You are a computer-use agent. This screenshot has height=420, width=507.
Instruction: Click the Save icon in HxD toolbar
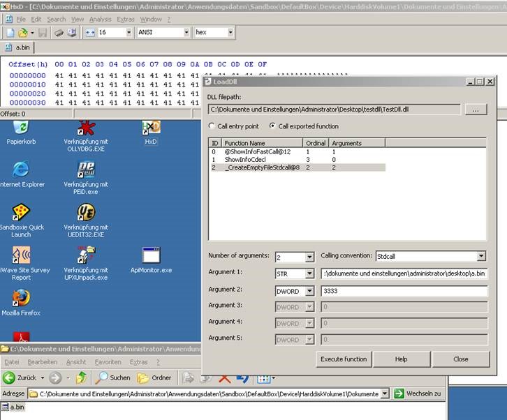pyautogui.click(x=43, y=32)
